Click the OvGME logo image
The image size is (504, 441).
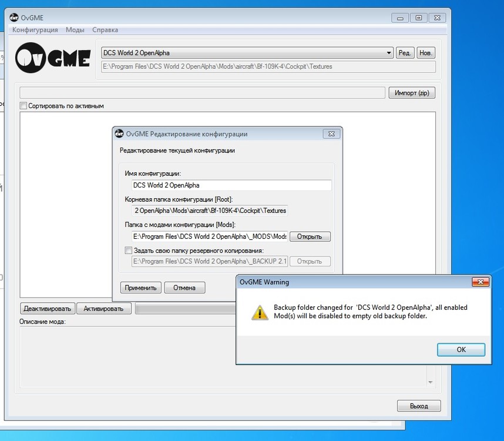(53, 58)
